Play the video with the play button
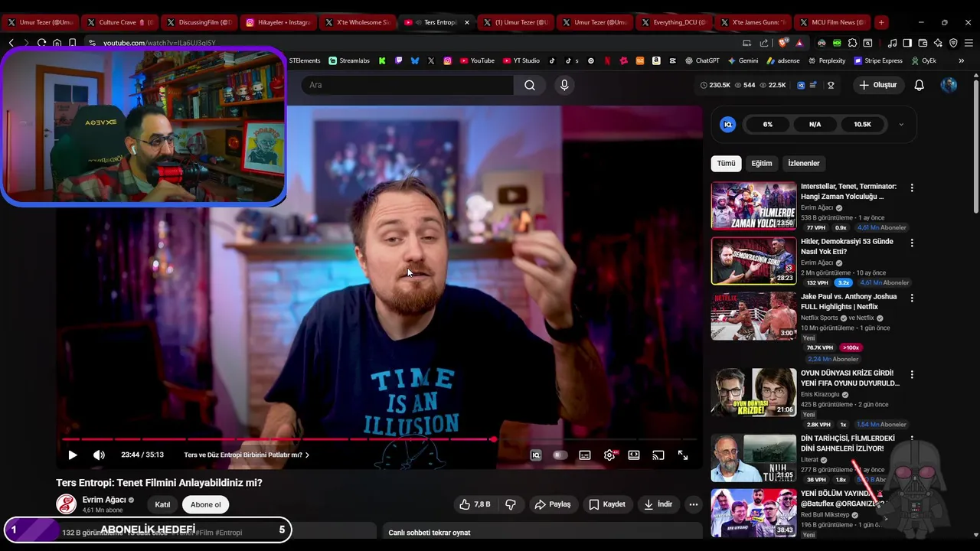The width and height of the screenshot is (980, 551). point(73,455)
